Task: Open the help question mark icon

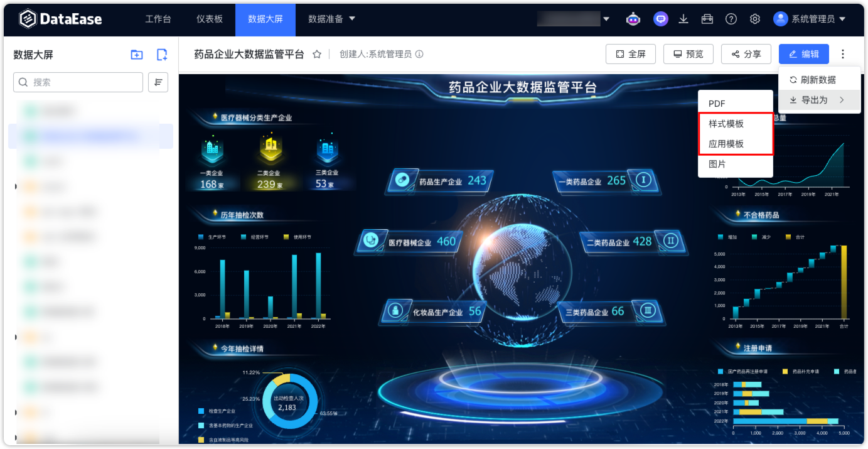Action: click(731, 19)
